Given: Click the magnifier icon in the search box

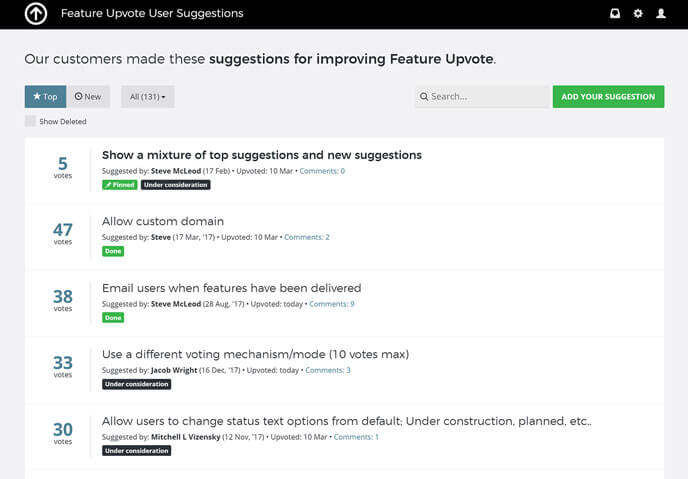Looking at the screenshot, I should [x=424, y=97].
